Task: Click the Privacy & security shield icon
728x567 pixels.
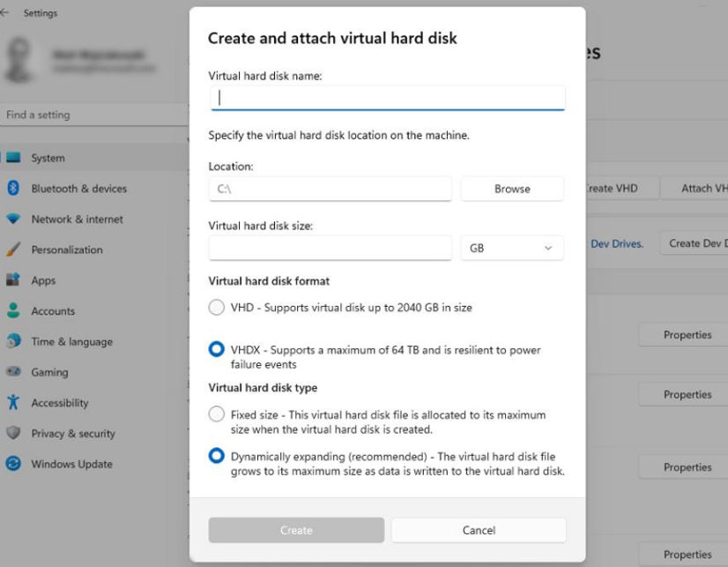Action: [13, 433]
